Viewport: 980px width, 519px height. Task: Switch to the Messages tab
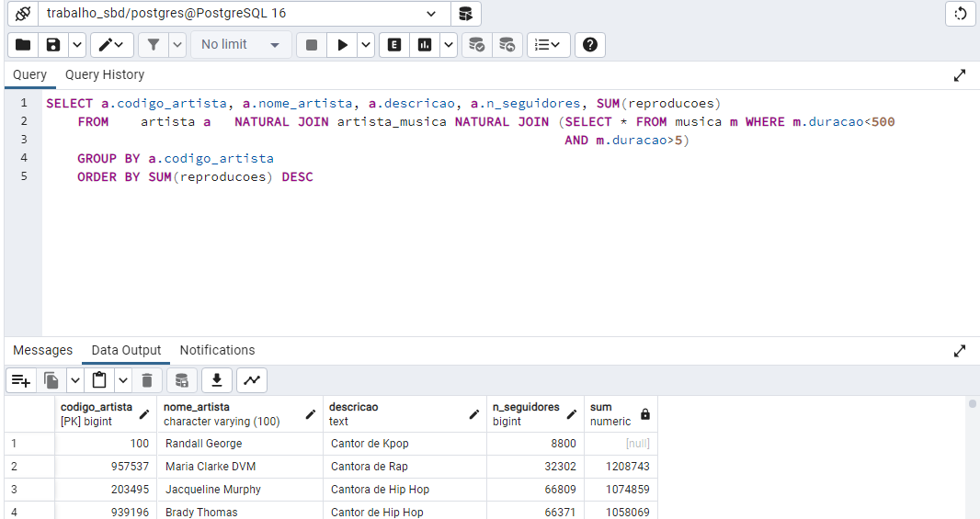tap(42, 350)
